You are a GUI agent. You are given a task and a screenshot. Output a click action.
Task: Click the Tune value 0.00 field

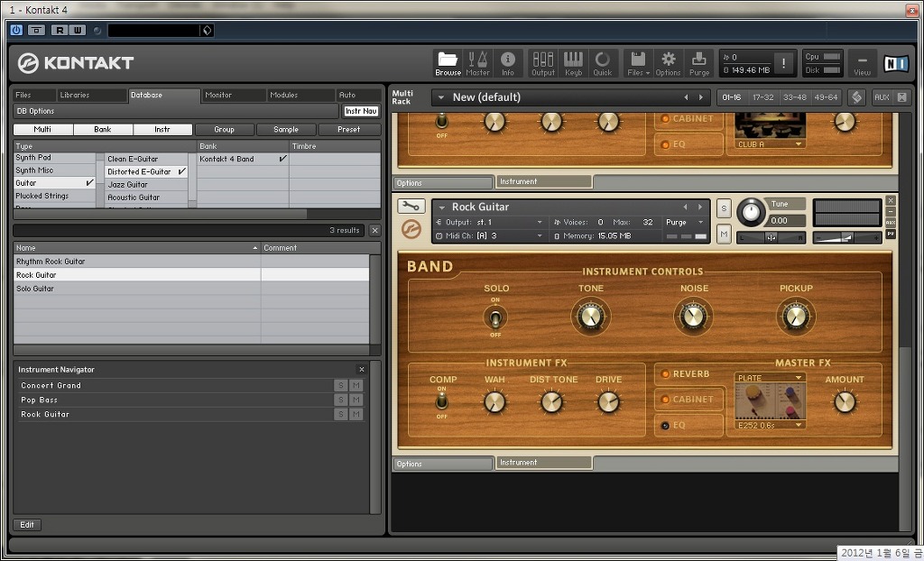[x=785, y=220]
